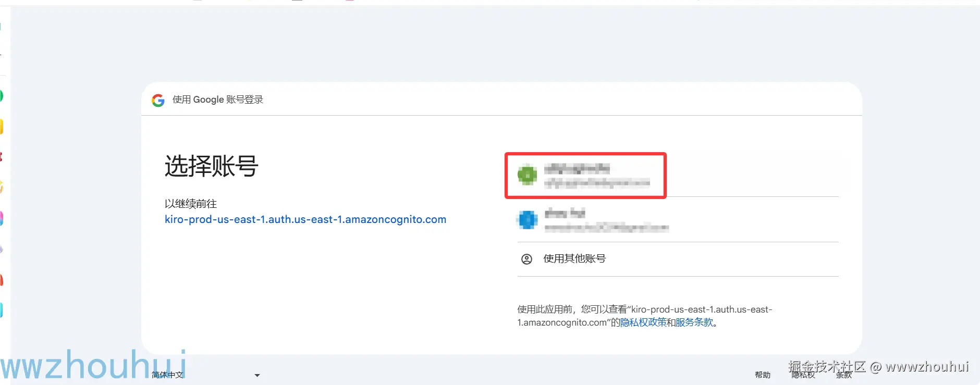Click the Google logo in the header

[x=158, y=100]
